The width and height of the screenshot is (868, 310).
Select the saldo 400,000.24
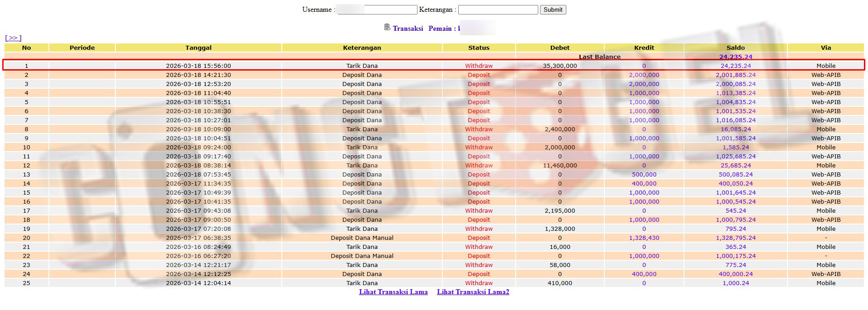[735, 274]
